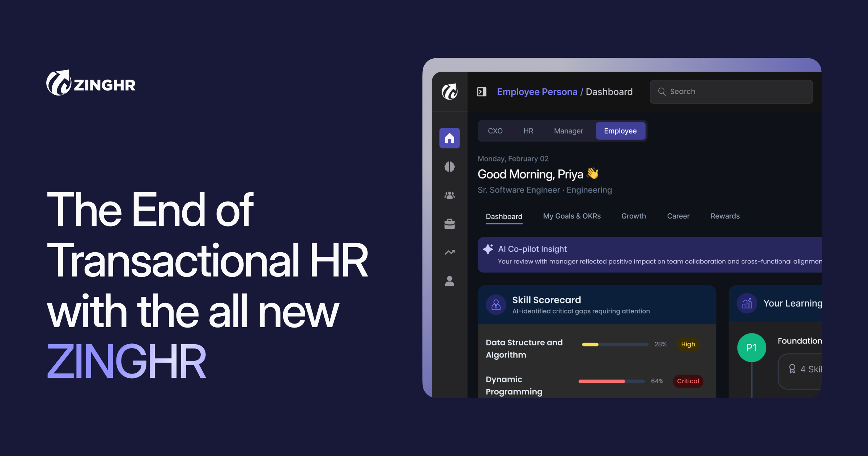Viewport: 868px width, 456px height.
Task: Open the Home sidebar icon
Action: click(x=450, y=138)
